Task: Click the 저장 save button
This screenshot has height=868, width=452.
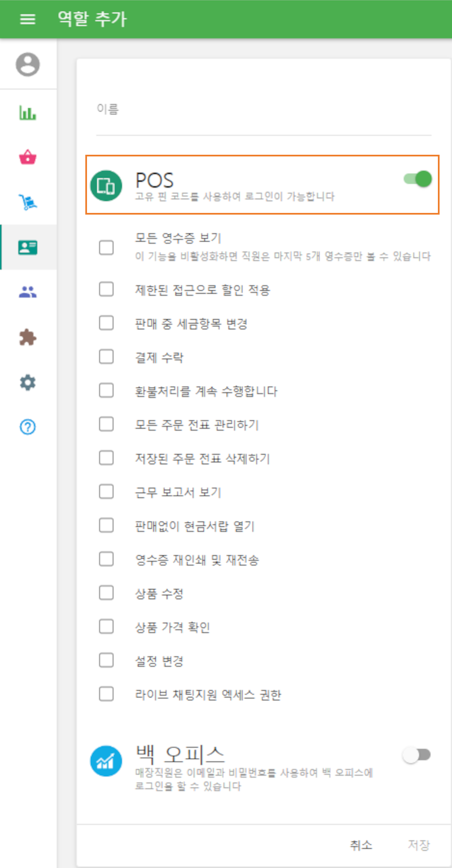Action: [418, 845]
